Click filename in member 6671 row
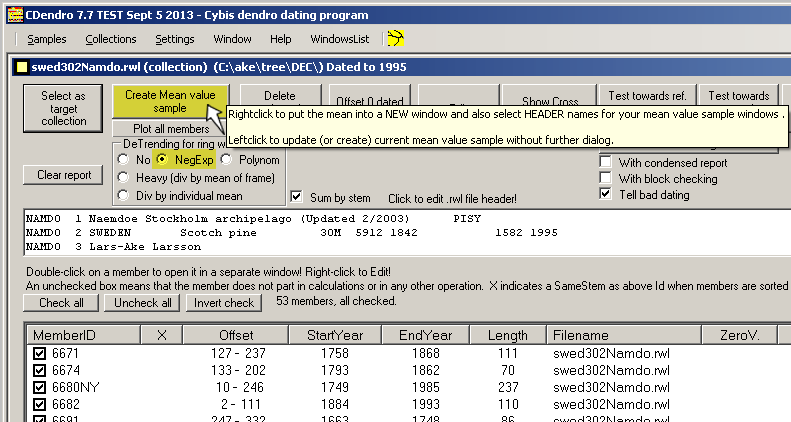This screenshot has width=791, height=422. 611,353
